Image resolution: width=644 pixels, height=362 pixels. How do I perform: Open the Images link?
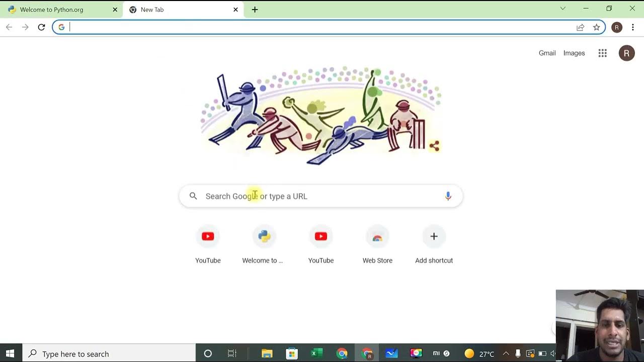[574, 53]
